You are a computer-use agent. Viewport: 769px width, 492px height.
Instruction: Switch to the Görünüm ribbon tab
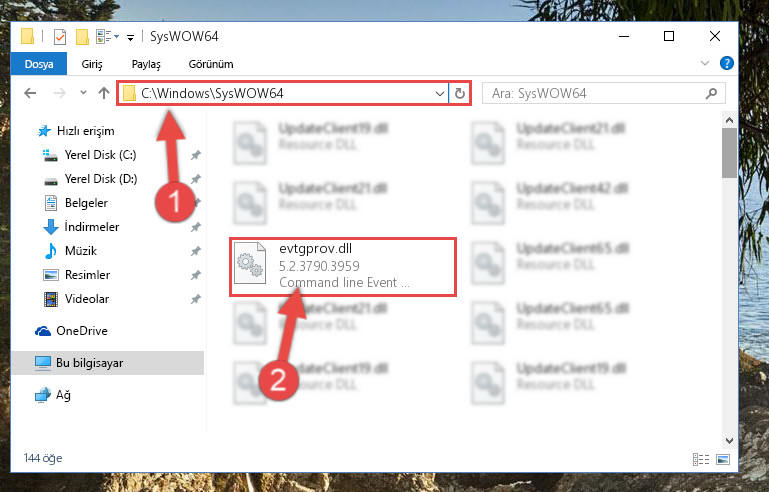click(211, 64)
